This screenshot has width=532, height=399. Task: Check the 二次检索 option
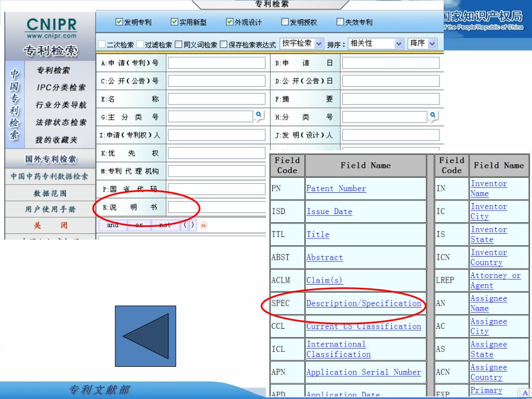(x=101, y=44)
